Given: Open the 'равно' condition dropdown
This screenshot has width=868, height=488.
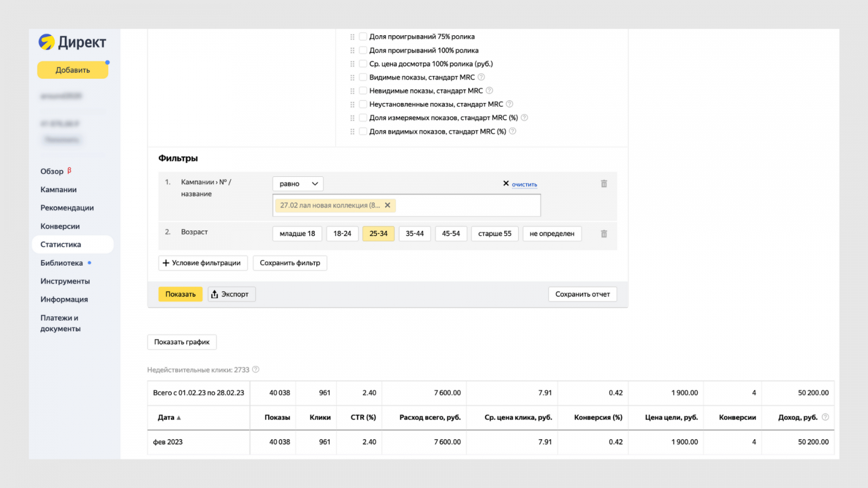Looking at the screenshot, I should coord(298,184).
